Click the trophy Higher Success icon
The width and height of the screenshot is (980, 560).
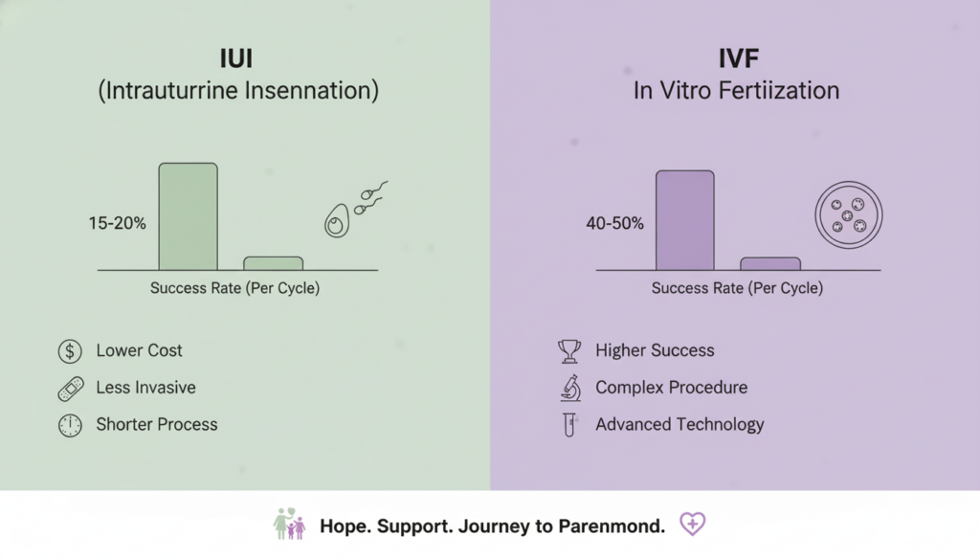coord(569,351)
